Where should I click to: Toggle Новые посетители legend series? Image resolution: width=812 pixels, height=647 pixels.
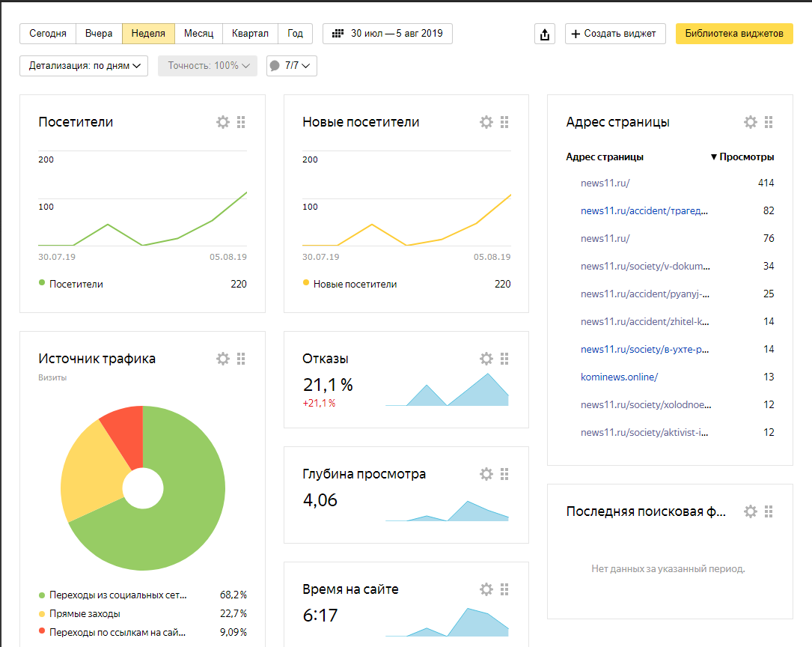click(354, 284)
